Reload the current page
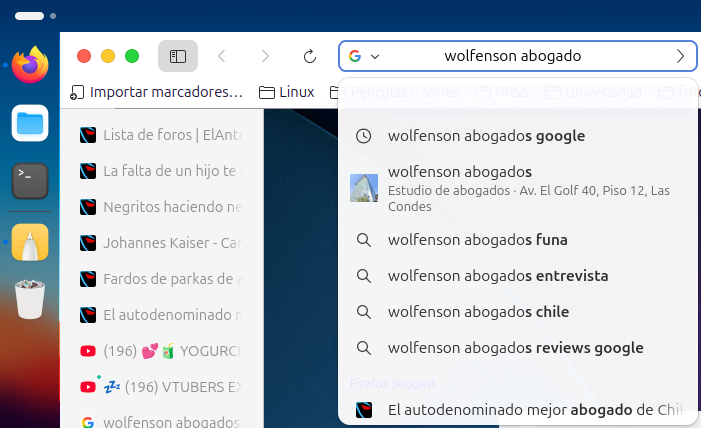 click(x=309, y=56)
